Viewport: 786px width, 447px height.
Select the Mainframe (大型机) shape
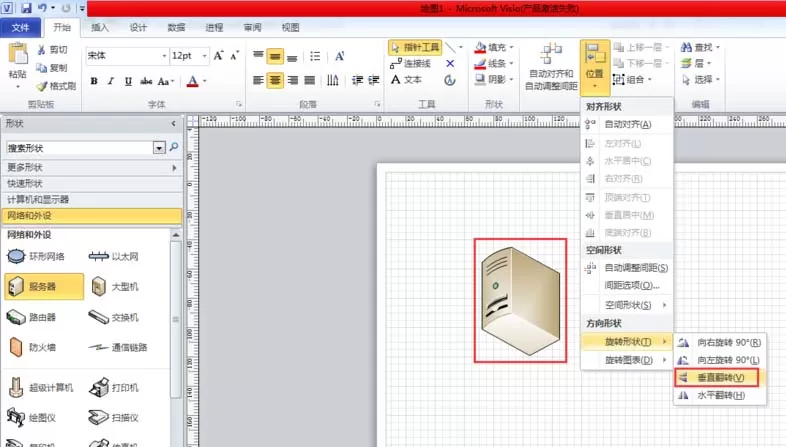[114, 287]
